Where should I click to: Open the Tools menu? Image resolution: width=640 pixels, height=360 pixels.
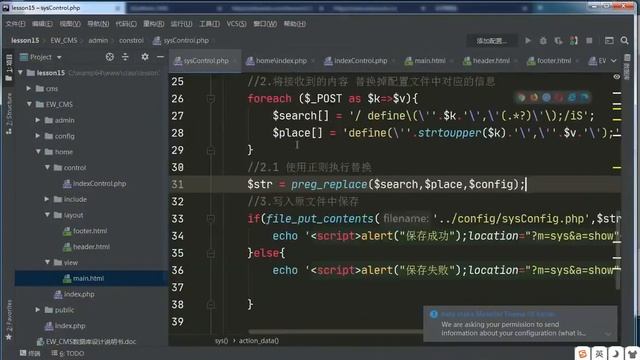tap(209, 24)
